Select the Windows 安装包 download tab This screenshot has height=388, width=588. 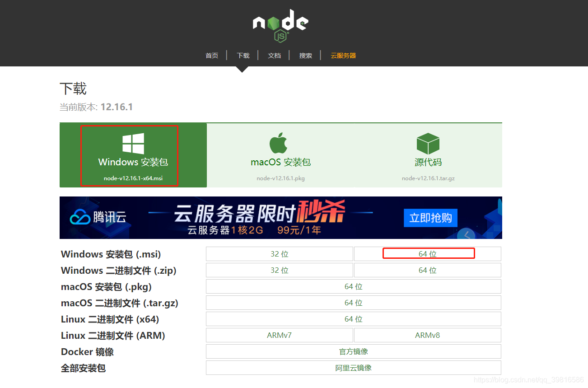point(133,155)
